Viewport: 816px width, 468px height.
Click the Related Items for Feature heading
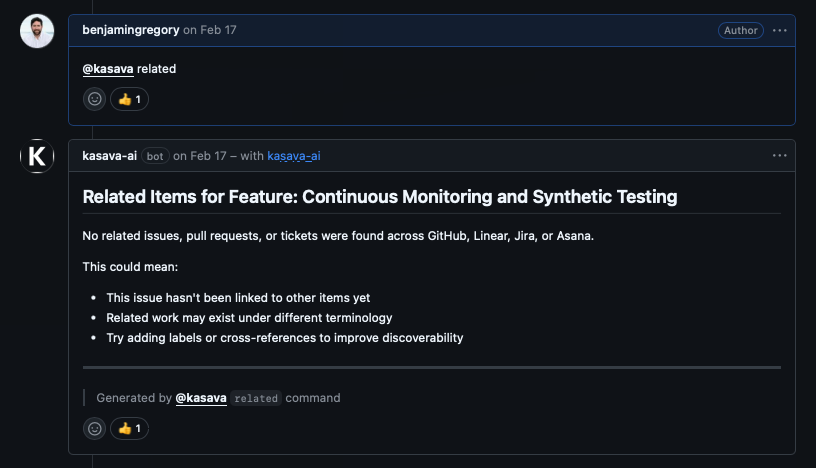coord(380,197)
